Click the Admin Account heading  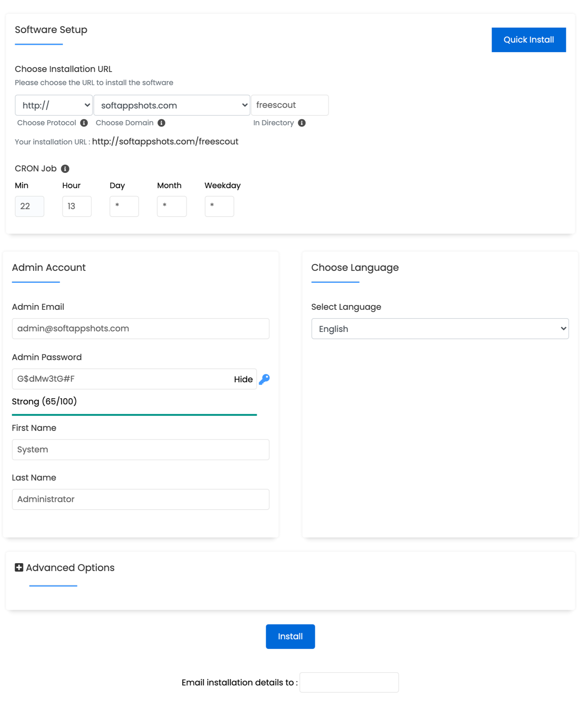click(49, 268)
